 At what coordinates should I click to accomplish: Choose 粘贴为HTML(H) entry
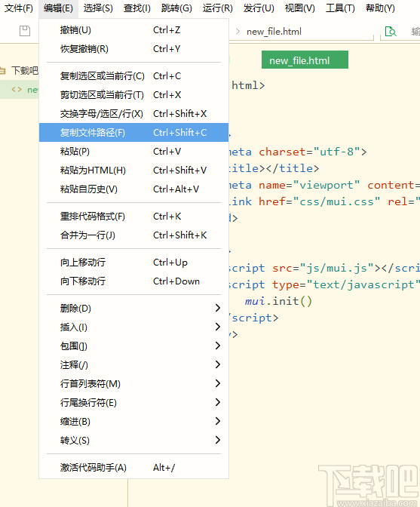pos(133,170)
